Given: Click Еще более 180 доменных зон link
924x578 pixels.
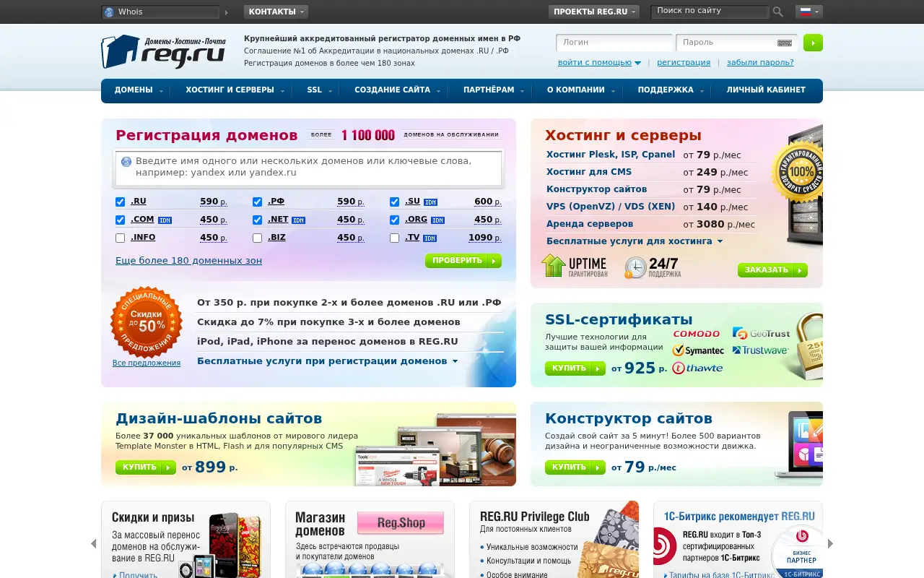Looking at the screenshot, I should pos(188,260).
